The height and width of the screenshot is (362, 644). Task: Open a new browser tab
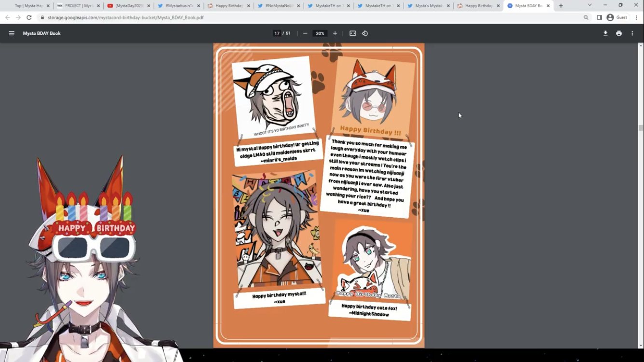coord(561,6)
